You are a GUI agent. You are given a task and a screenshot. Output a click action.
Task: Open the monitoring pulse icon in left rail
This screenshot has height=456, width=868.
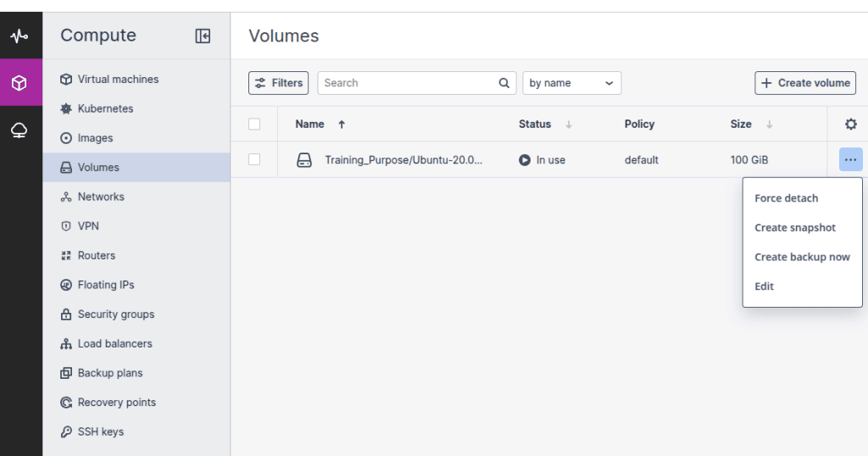[x=19, y=36]
